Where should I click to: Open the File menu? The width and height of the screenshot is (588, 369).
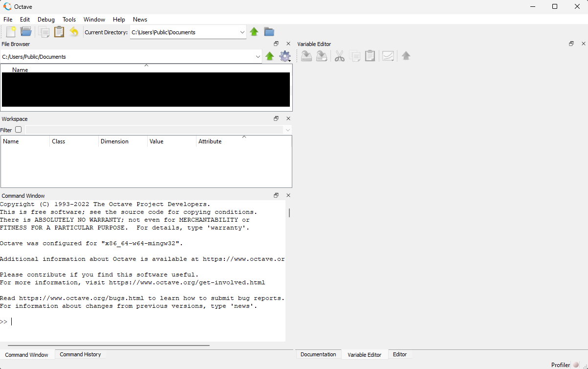[8, 20]
